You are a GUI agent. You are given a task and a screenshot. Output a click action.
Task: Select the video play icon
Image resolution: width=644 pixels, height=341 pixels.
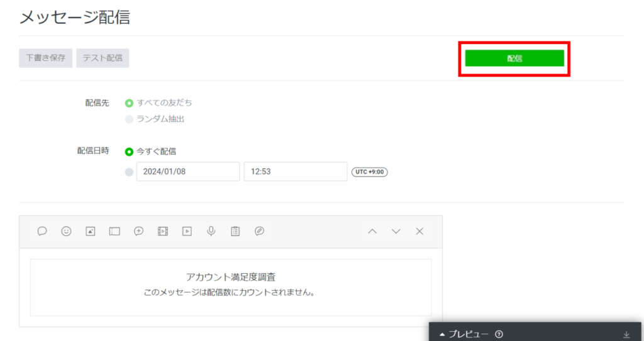[x=187, y=231]
